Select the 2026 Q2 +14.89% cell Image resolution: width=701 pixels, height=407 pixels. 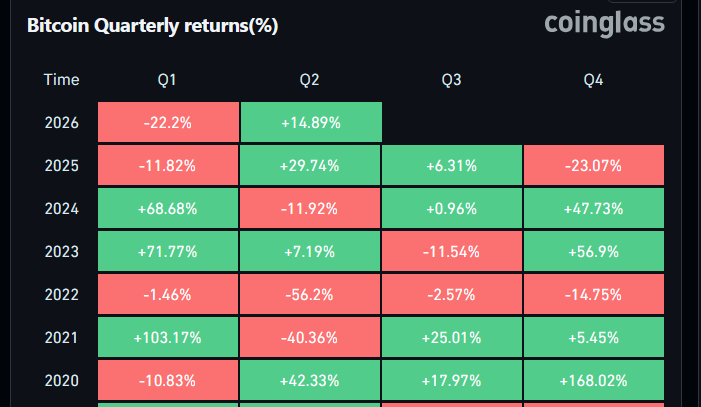tap(311, 122)
